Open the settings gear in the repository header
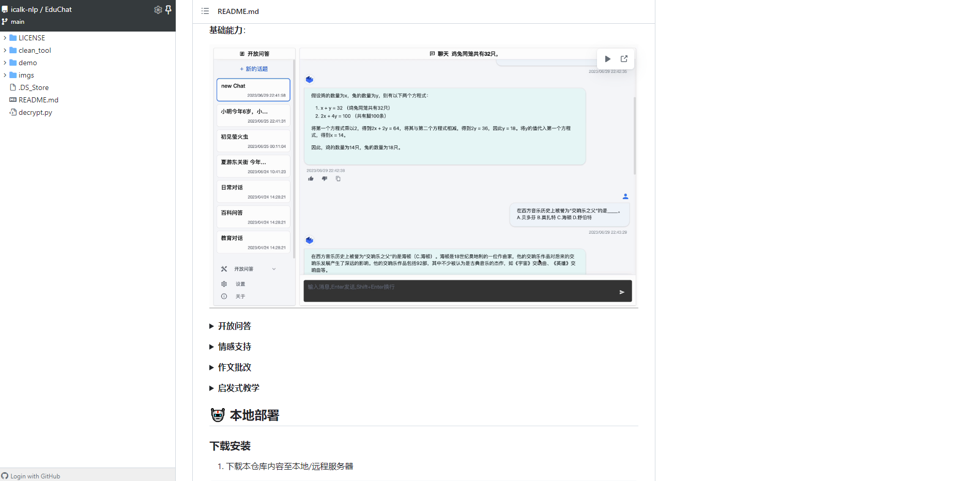Viewport: 980px width, 481px height. 158,9
